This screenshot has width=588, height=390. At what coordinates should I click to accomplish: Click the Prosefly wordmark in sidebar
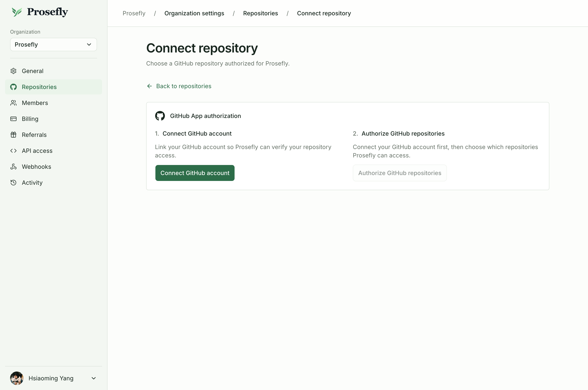[47, 12]
